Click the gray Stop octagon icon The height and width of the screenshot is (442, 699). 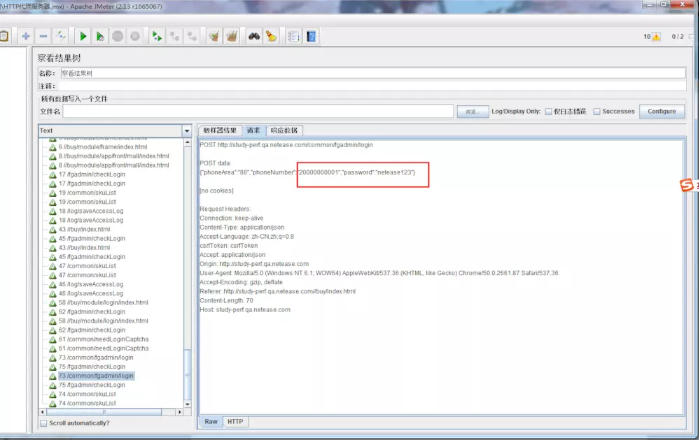click(x=118, y=36)
